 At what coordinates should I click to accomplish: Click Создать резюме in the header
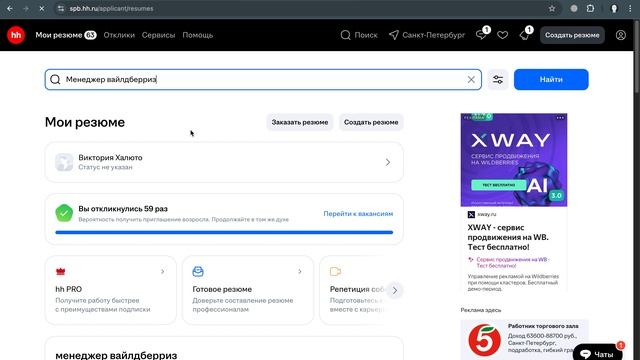tap(572, 35)
